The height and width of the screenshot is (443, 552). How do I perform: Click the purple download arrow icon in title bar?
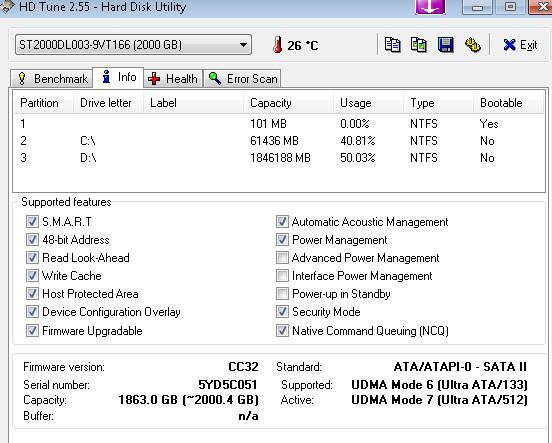coord(430,7)
